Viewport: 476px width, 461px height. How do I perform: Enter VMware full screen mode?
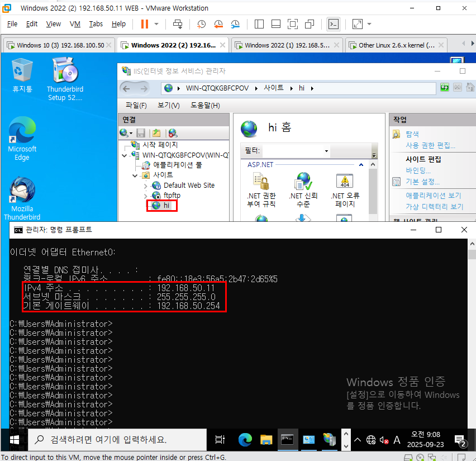(x=293, y=24)
